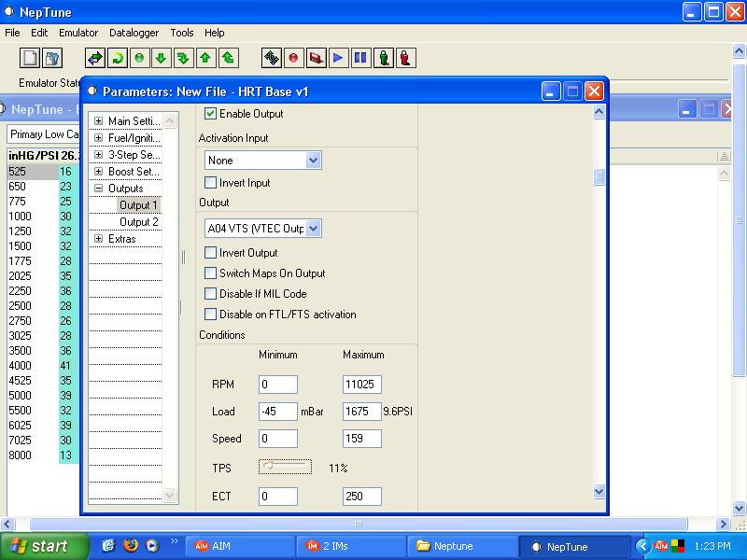
Task: Click the double green down arrow icon
Action: tap(183, 58)
